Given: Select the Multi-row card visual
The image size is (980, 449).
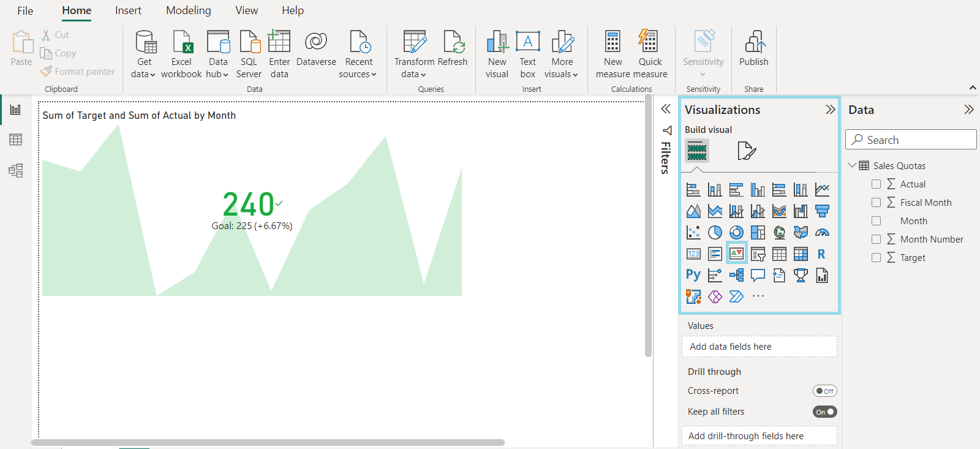Looking at the screenshot, I should pyautogui.click(x=715, y=254).
